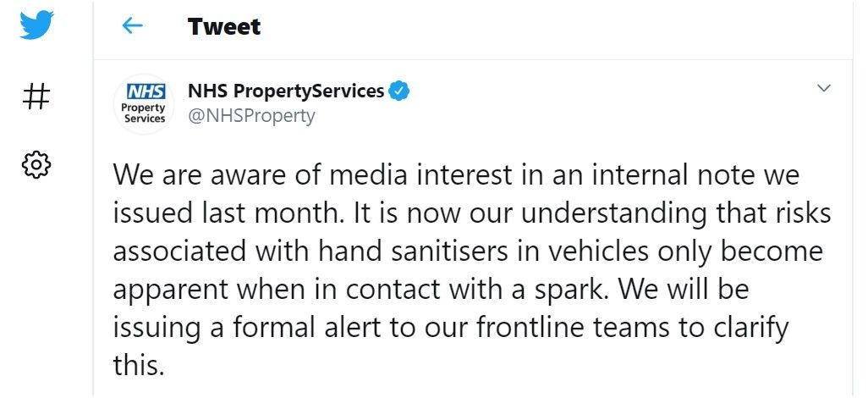This screenshot has height=398, width=868.
Task: Click the @NHSProperty handle
Action: [251, 116]
